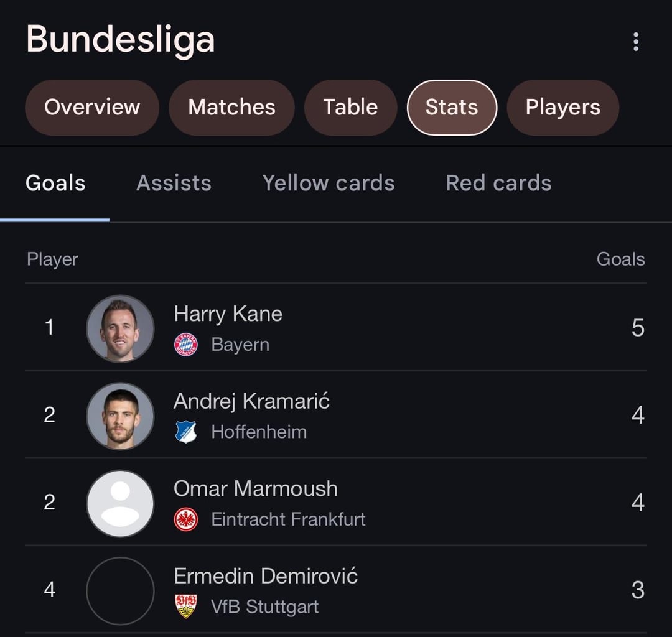Switch to the Overview chip
This screenshot has height=637, width=672.
tap(92, 108)
